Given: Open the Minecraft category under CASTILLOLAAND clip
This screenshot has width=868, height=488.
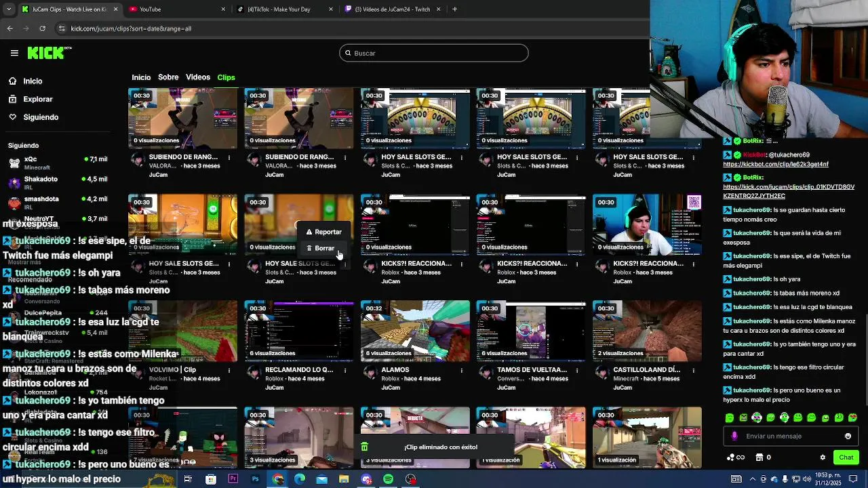Looking at the screenshot, I should (627, 379).
